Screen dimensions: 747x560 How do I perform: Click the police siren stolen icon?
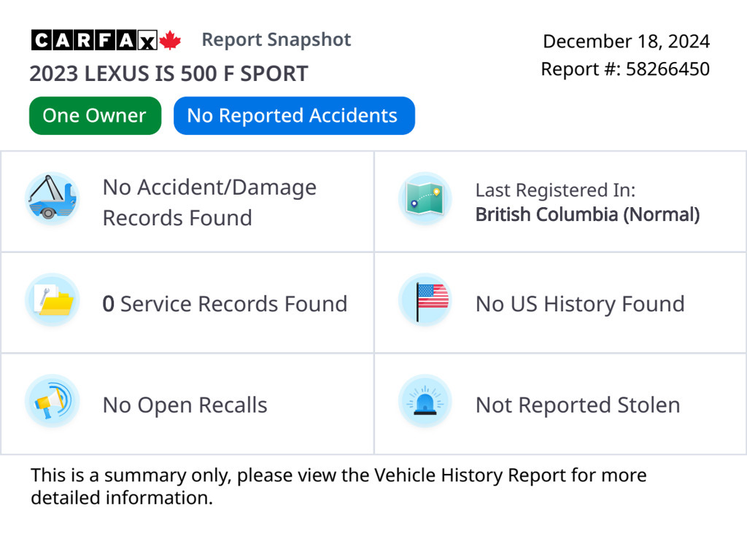tap(425, 401)
